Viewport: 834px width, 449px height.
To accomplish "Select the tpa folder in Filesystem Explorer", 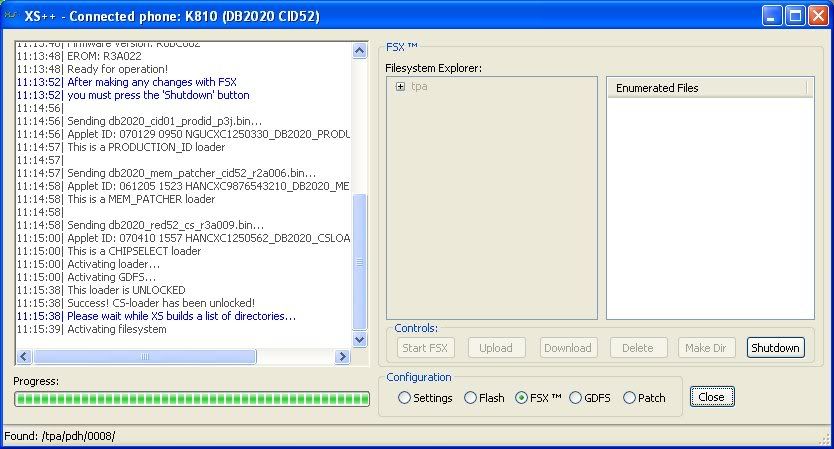I will coord(420,87).
